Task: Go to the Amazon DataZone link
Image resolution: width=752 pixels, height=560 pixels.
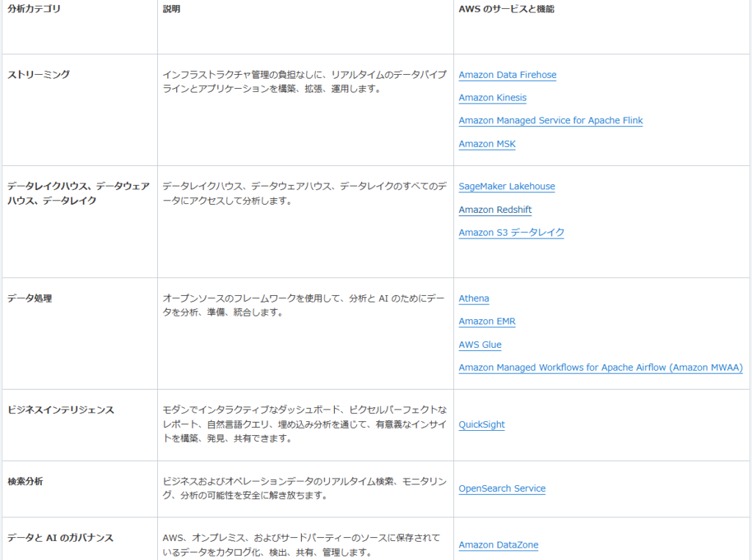Action: pos(498,545)
